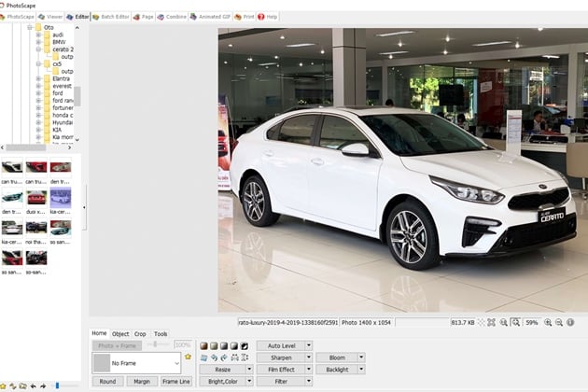This screenshot has width=588, height=392.
Task: Go back with the left arrow icon
Action: 33,386
